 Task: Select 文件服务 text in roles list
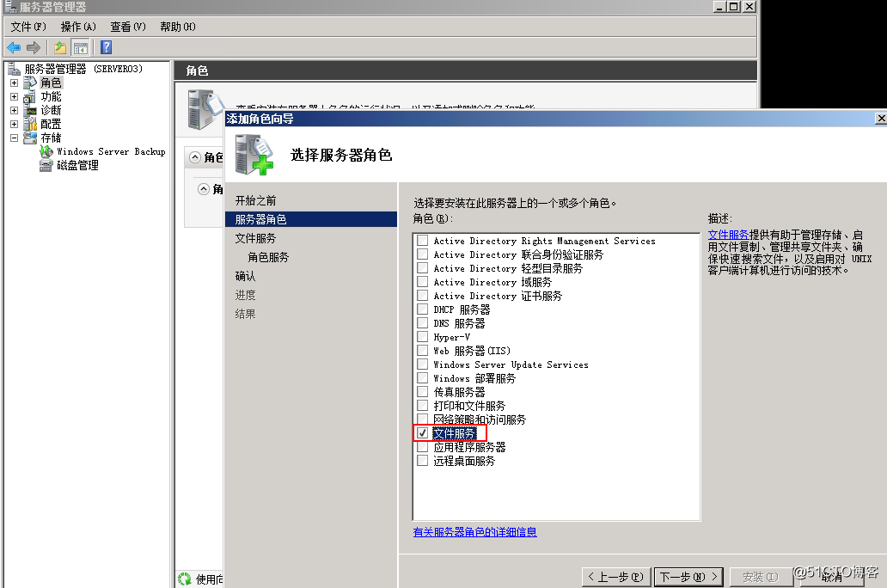coord(455,433)
